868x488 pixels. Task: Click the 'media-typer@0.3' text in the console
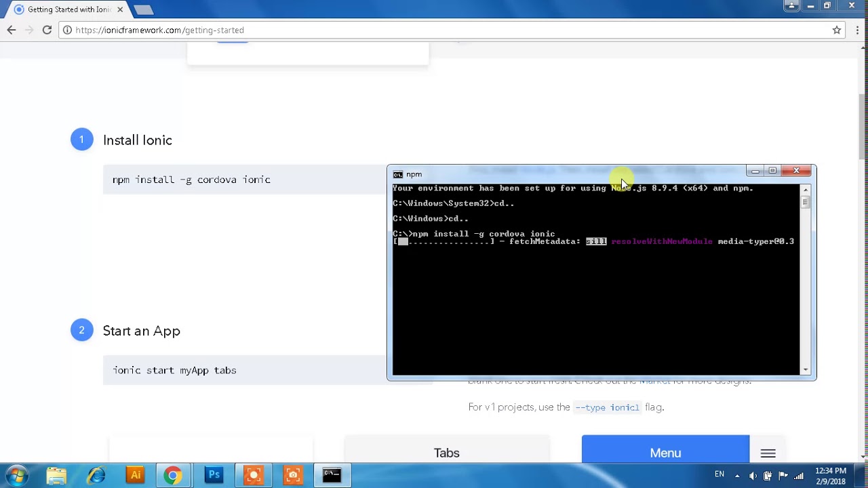click(756, 241)
